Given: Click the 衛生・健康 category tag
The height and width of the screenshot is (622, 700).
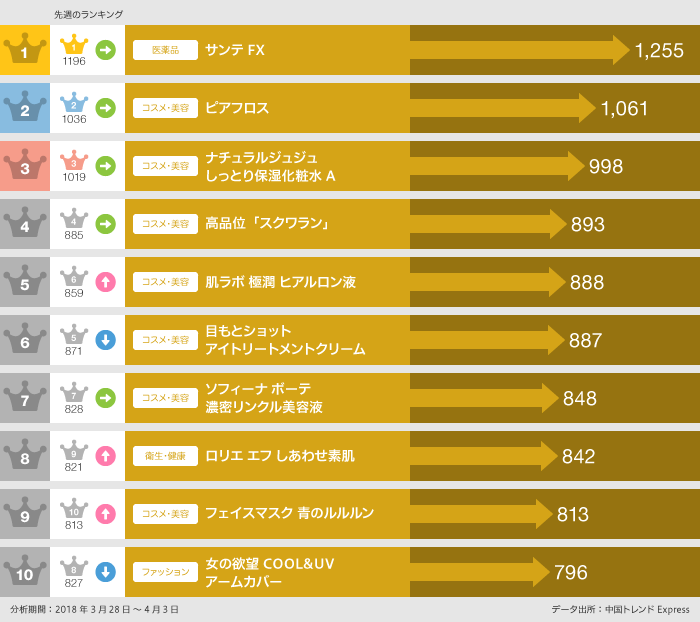Looking at the screenshot, I should (165, 456).
